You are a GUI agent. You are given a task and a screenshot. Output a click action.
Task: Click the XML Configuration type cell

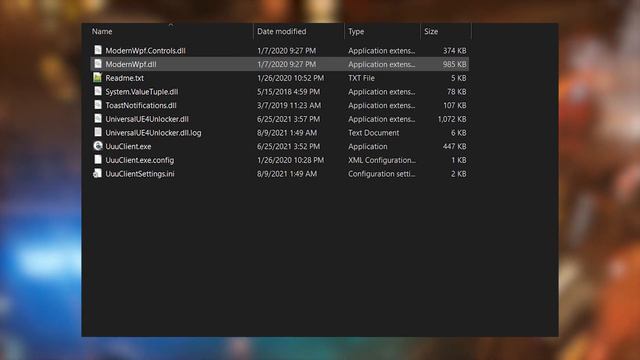pos(382,160)
